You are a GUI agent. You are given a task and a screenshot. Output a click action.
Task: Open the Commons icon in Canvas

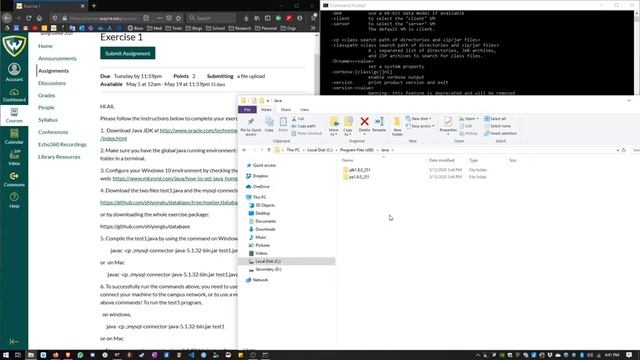point(14,179)
